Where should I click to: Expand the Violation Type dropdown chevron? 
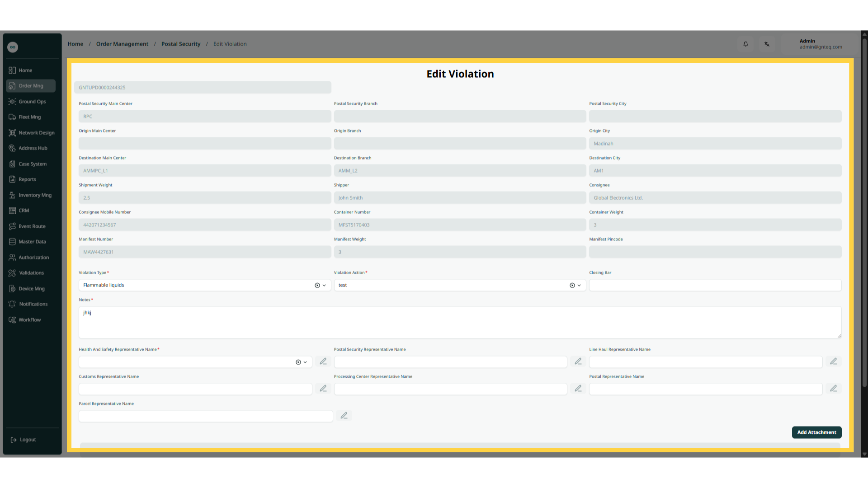coord(324,286)
